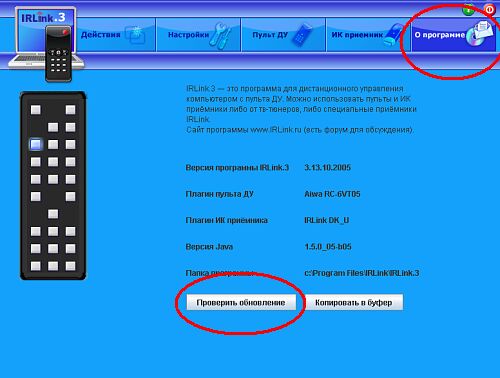
Task: Click the bottom-left button on the remote diagram
Action: coord(36,266)
